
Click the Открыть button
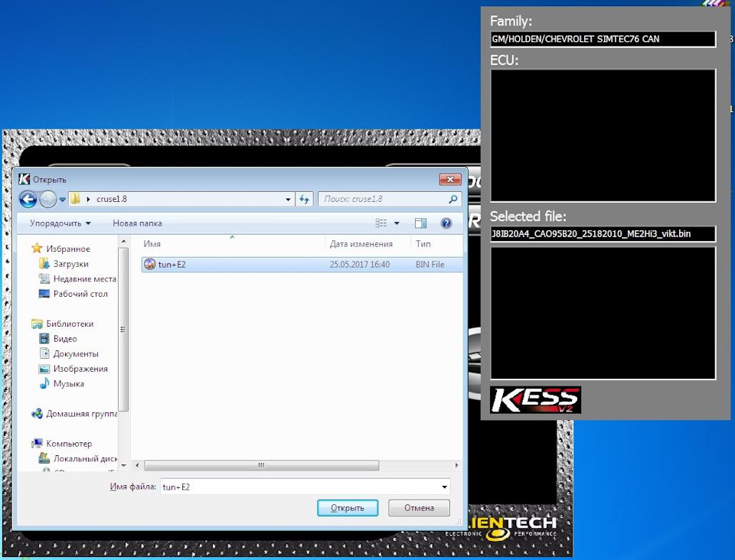pos(348,508)
